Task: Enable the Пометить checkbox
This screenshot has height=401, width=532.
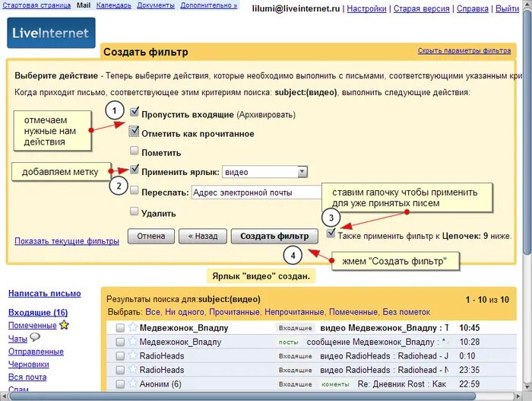Action: (x=135, y=150)
